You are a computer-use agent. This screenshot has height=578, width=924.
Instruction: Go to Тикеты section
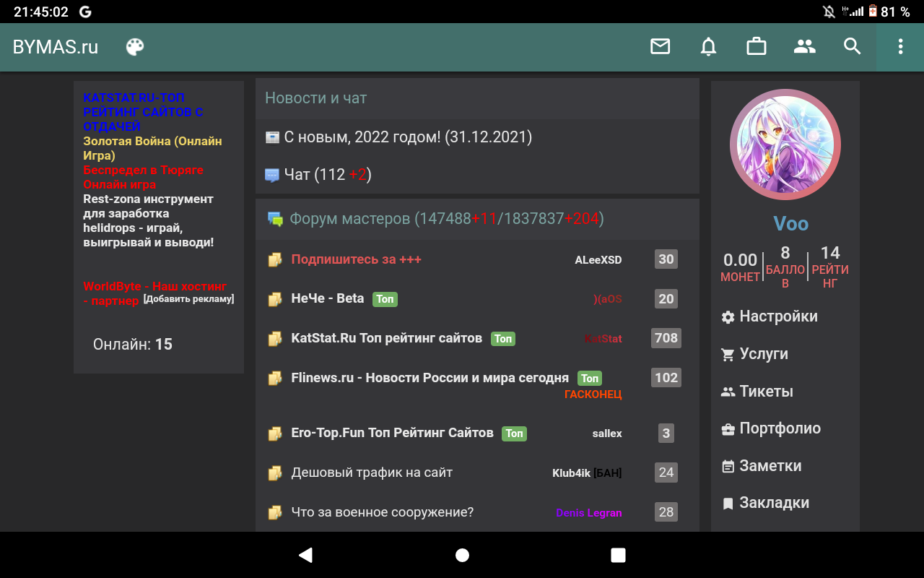[x=765, y=392]
